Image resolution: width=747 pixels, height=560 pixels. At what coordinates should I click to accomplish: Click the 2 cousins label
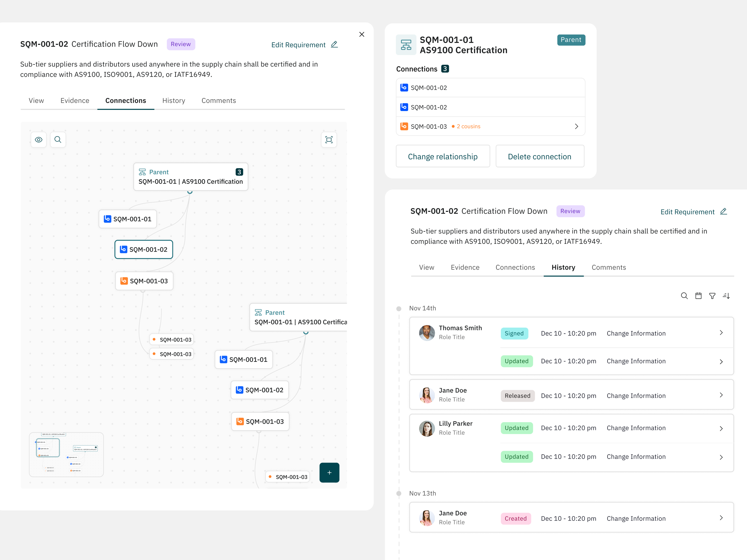(x=468, y=126)
